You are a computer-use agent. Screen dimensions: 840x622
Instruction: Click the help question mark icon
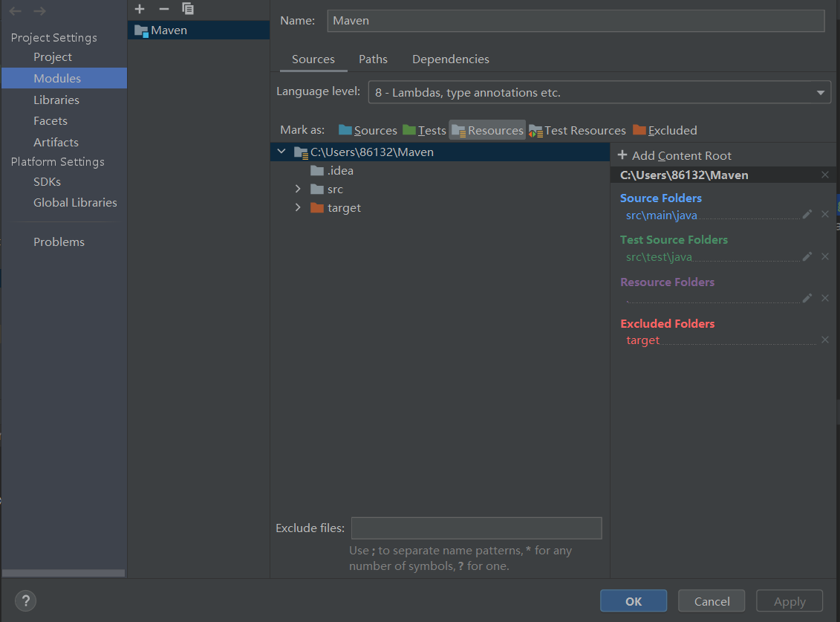(25, 600)
